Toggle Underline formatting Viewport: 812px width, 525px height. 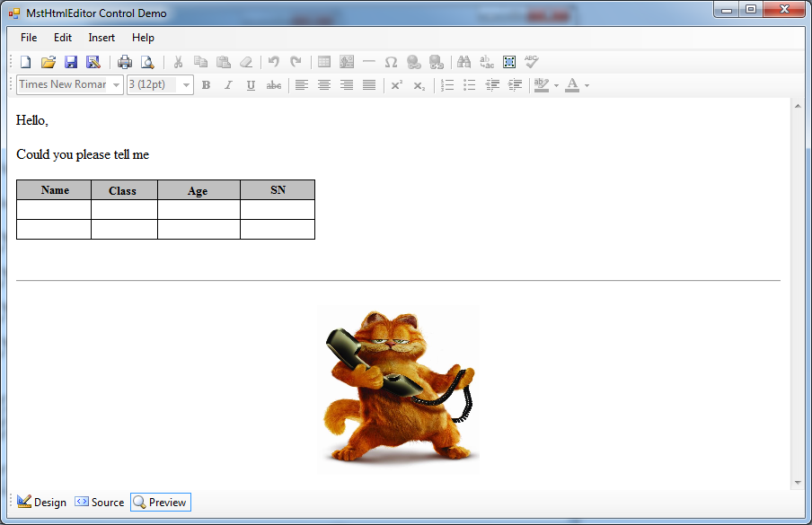point(252,85)
